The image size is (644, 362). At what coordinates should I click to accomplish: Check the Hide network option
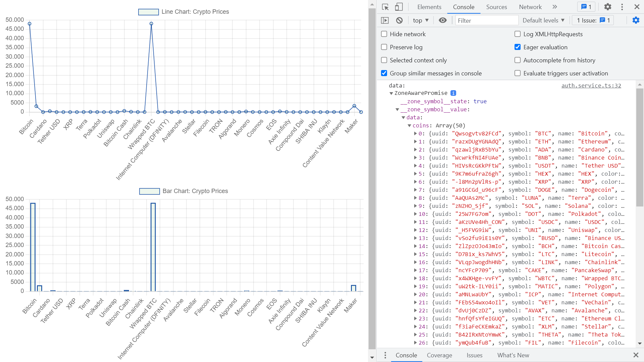click(x=384, y=34)
